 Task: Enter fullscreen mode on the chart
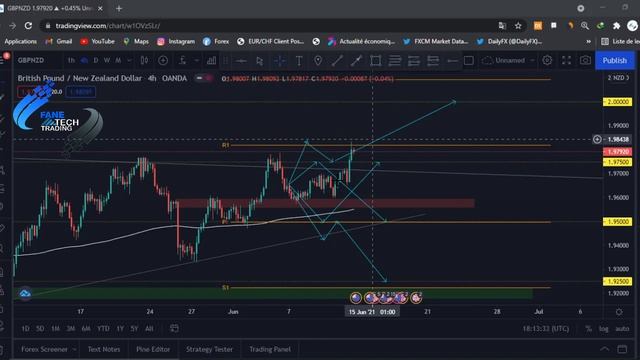click(566, 60)
